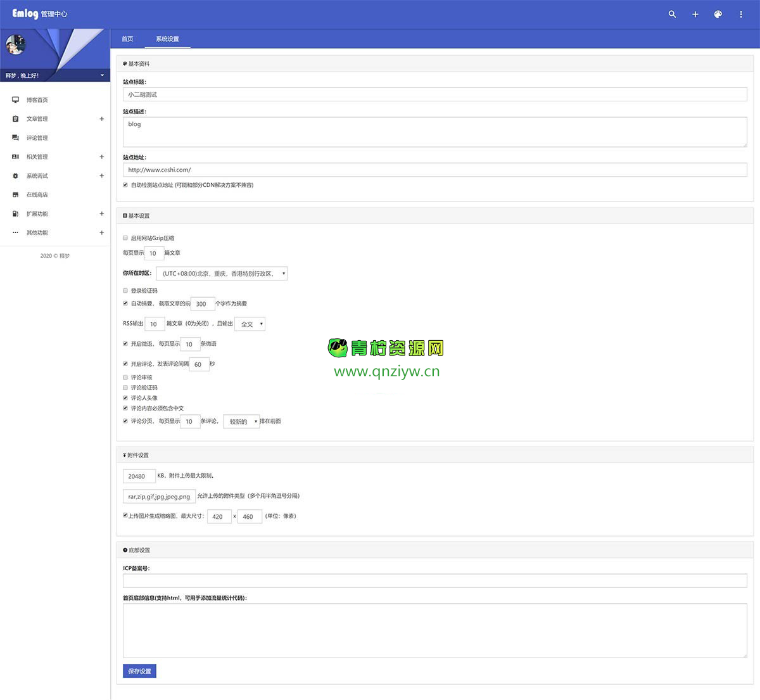Uncheck the 评论人头像 checkbox
The width and height of the screenshot is (760, 700).
[x=125, y=398]
